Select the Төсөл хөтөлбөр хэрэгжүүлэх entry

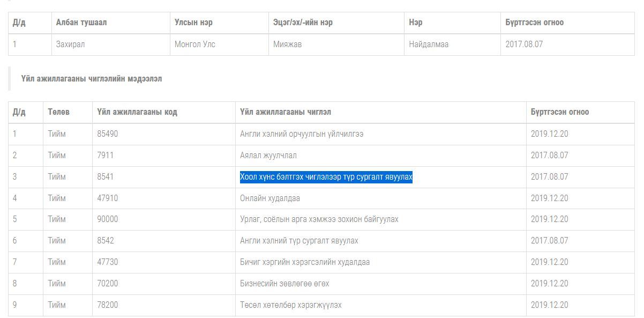pos(290,305)
